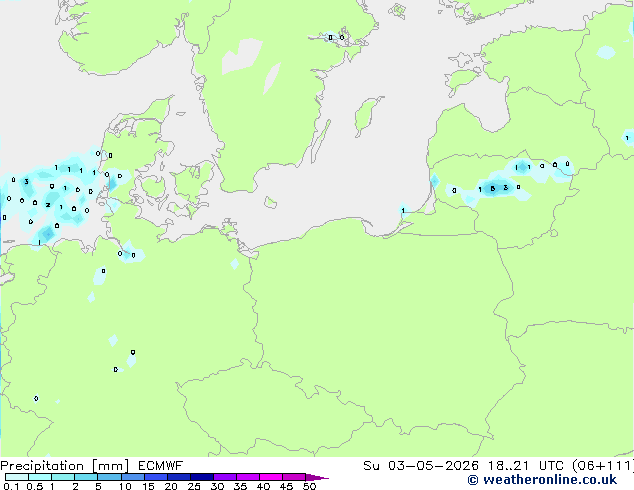
Task: Click the "ECMWF" model label
Action: click(160, 466)
